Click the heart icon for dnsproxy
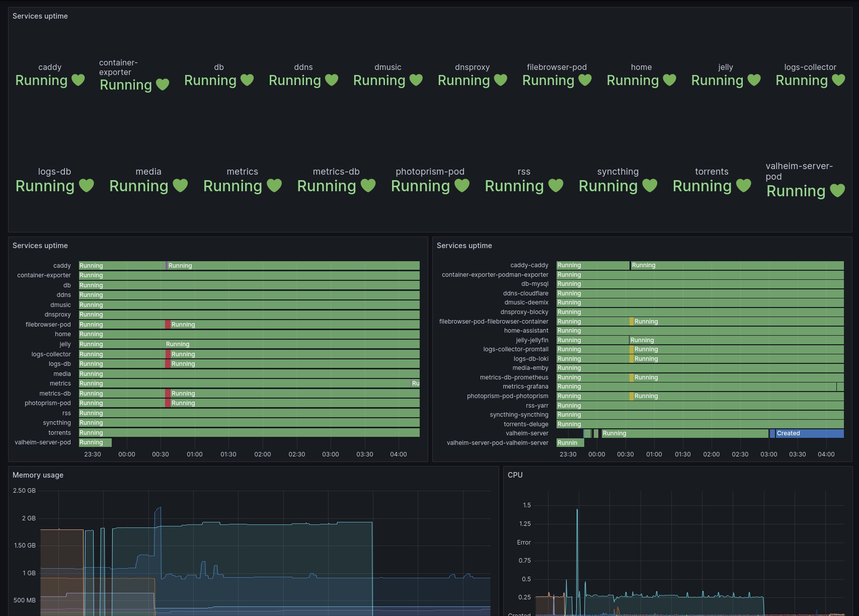Screen dimensions: 859x616 point(501,80)
